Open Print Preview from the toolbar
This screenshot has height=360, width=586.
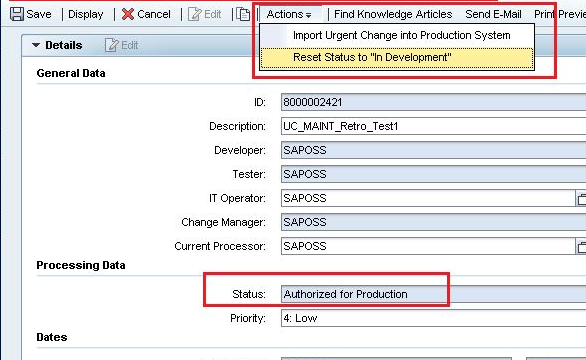pyautogui.click(x=560, y=14)
